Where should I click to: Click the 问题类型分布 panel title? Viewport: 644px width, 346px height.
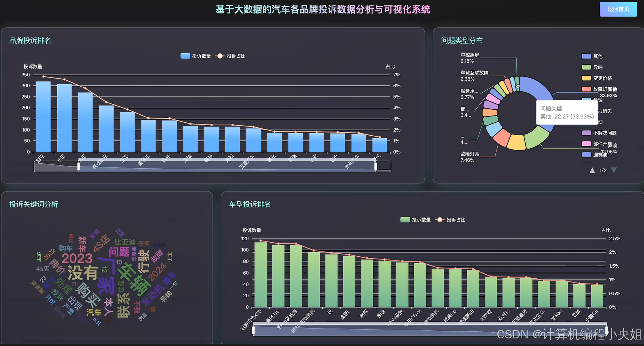462,41
